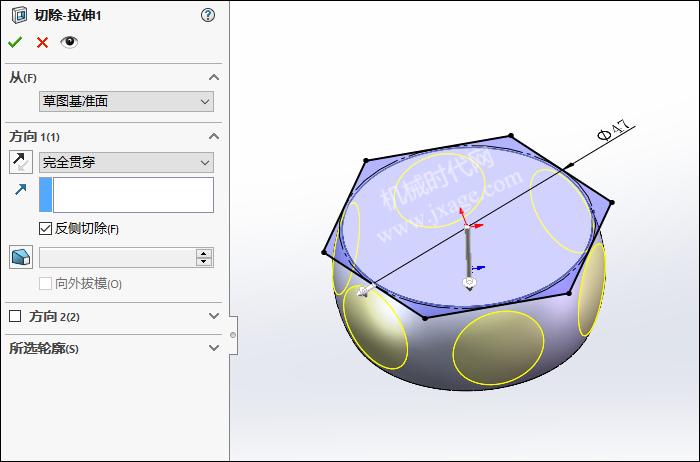The height and width of the screenshot is (462, 700).
Task: Increase draft angle with up spinner
Action: (204, 253)
